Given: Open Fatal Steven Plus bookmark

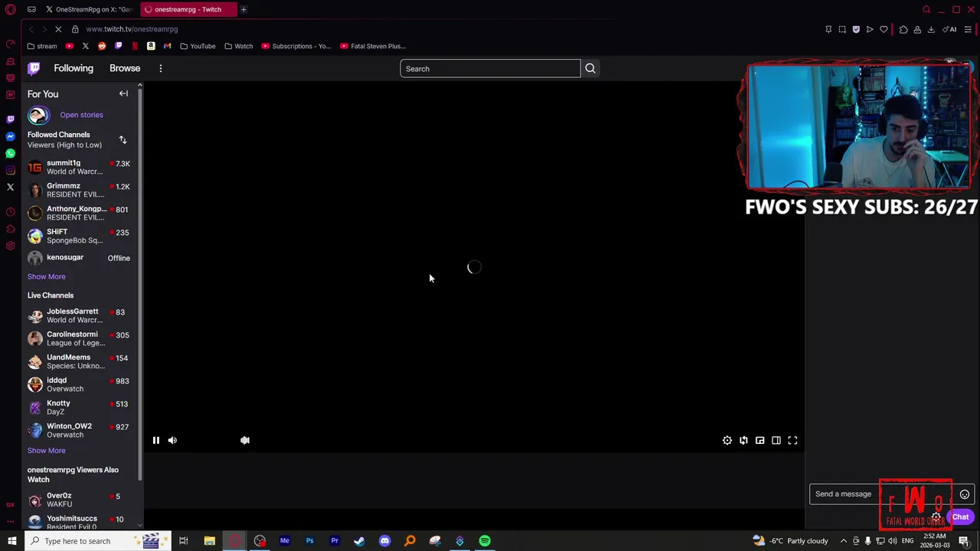Looking at the screenshot, I should (373, 46).
